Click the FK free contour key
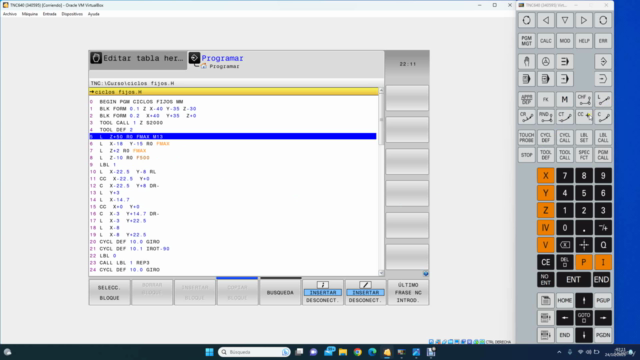The height and width of the screenshot is (360, 640). point(546,100)
